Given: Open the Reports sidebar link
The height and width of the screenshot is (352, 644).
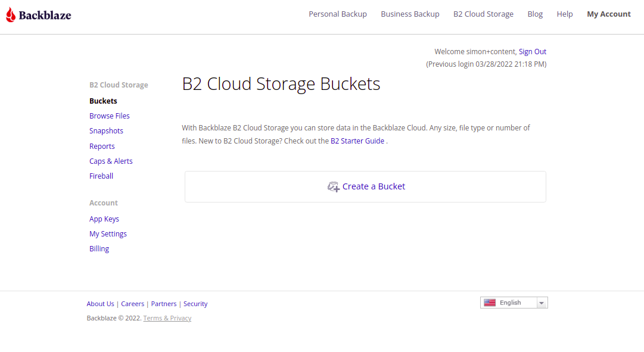Looking at the screenshot, I should click(102, 147).
